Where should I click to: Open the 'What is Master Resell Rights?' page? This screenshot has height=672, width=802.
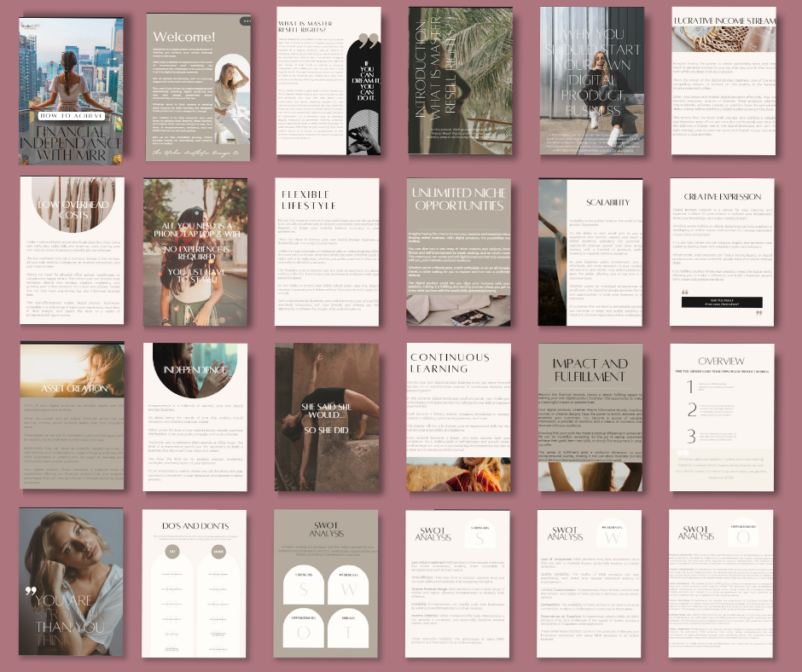(x=328, y=81)
